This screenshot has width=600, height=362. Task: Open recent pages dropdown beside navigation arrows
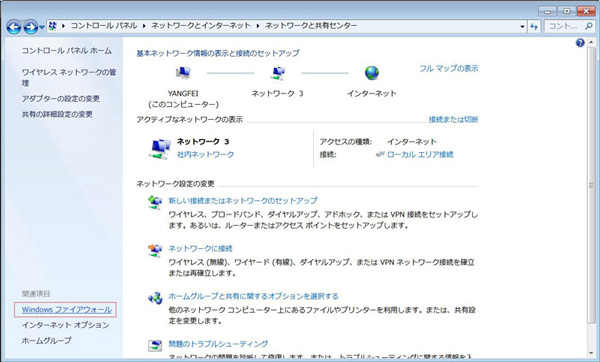coord(42,27)
